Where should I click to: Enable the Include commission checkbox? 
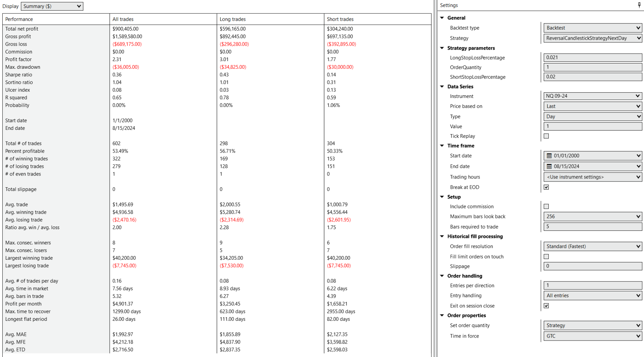point(546,207)
